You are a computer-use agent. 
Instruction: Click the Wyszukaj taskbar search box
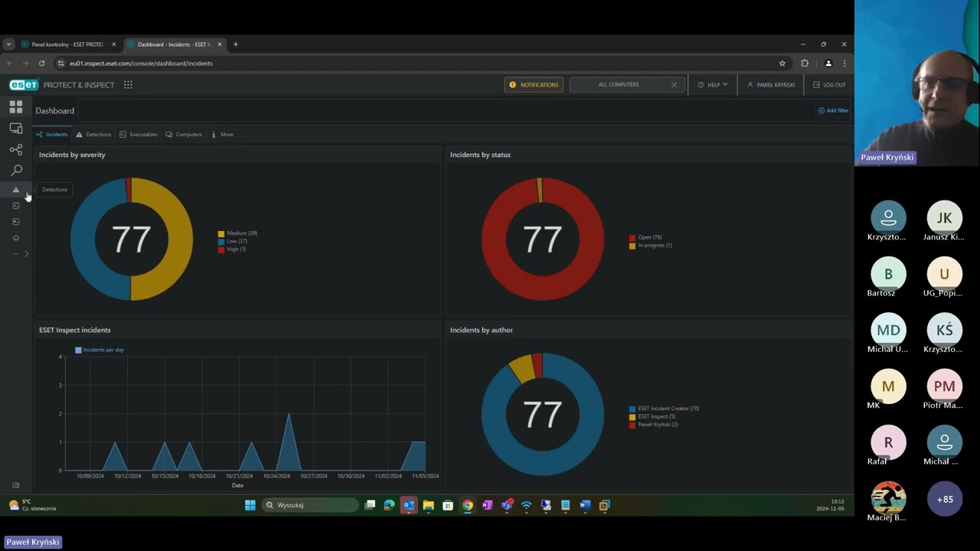[x=310, y=505]
